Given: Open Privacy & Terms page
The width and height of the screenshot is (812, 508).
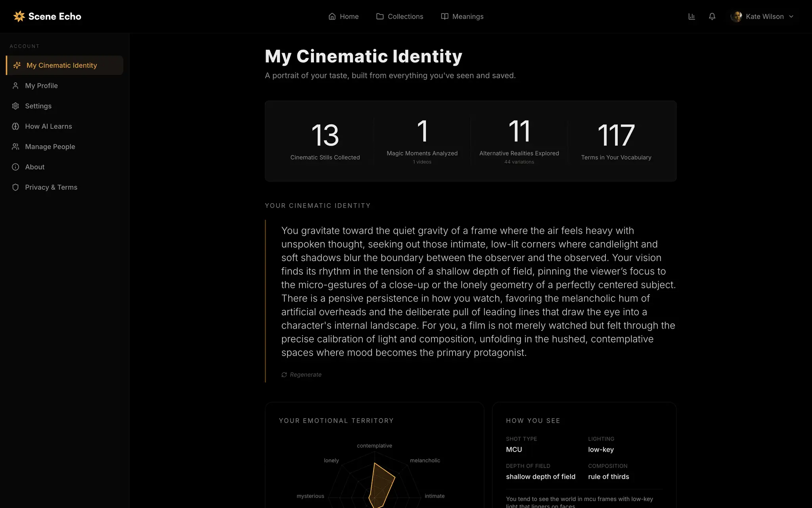Looking at the screenshot, I should (x=65, y=187).
